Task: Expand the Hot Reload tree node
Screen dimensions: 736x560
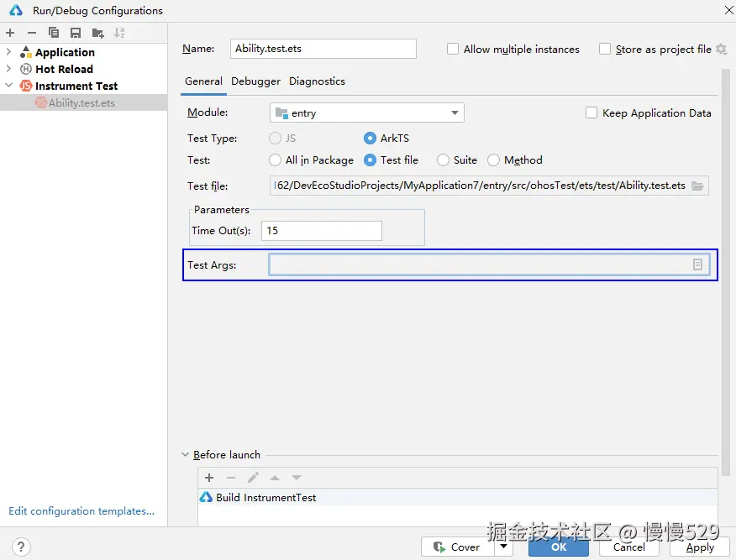Action: point(8,69)
